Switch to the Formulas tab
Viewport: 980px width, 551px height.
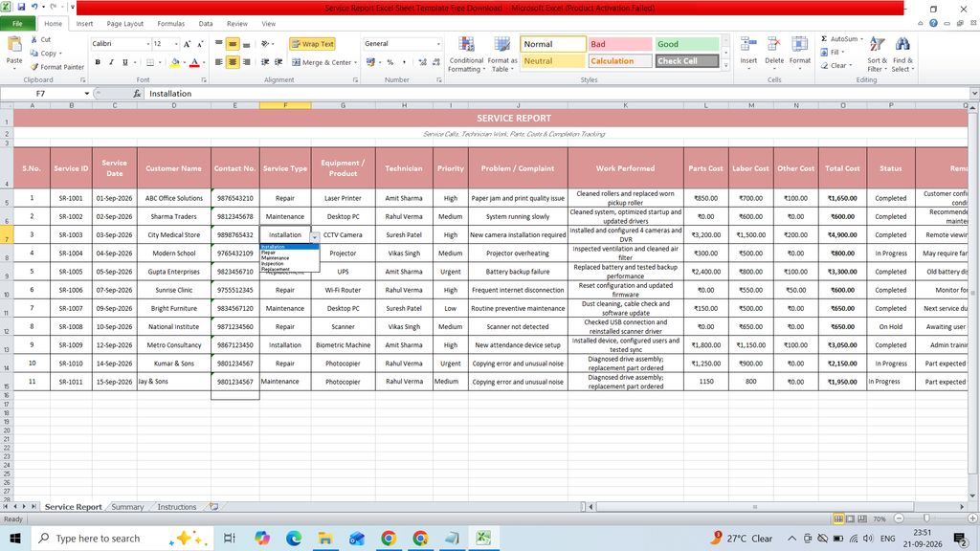coord(170,24)
